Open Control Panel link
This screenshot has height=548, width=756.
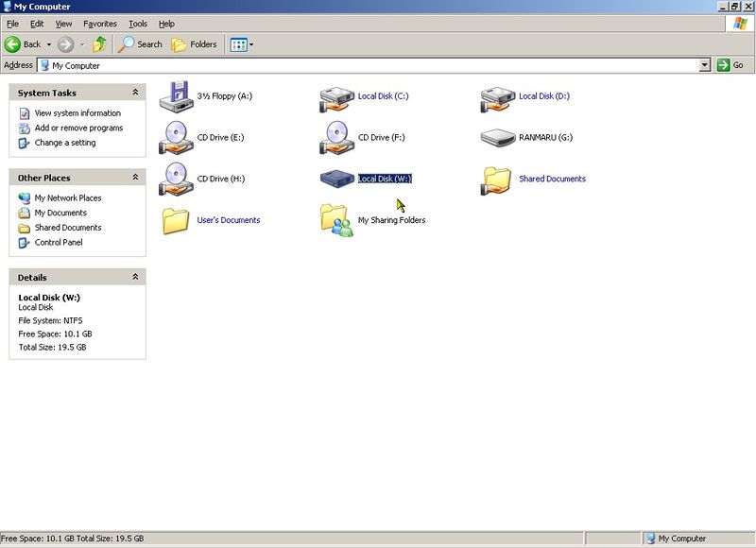[59, 243]
